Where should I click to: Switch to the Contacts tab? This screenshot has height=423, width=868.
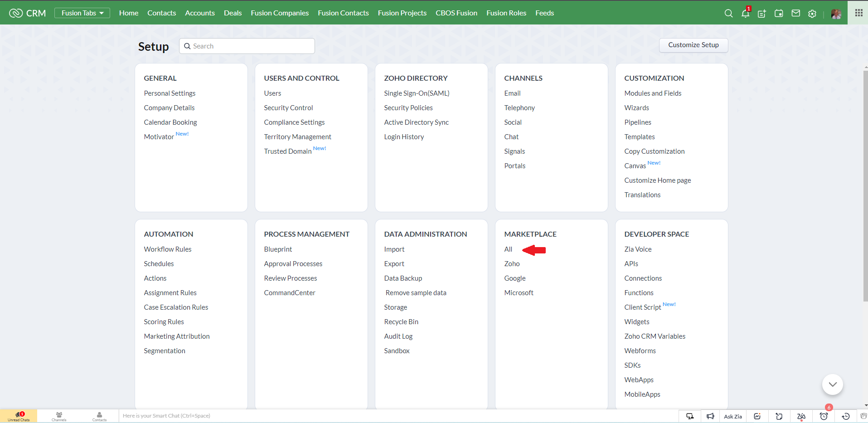tap(161, 13)
